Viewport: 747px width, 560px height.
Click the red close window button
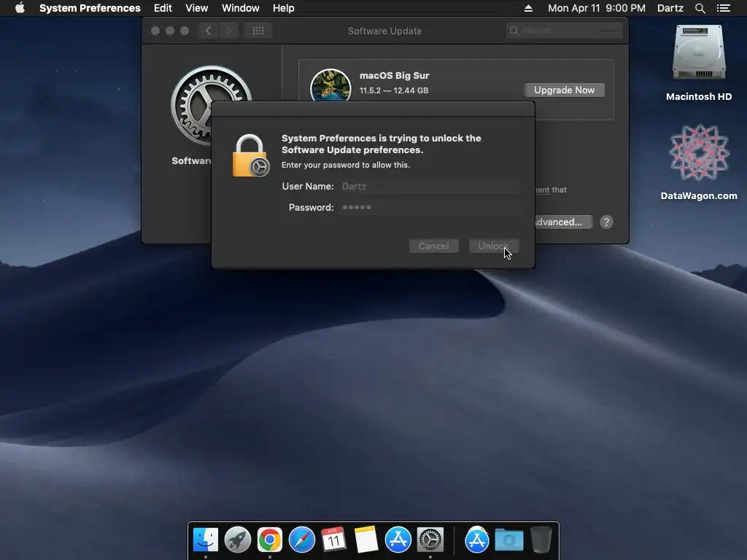[x=155, y=31]
